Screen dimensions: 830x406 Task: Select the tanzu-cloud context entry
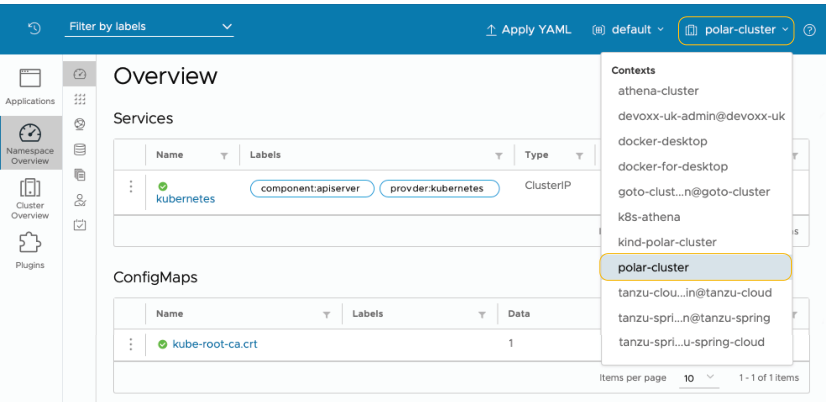697,293
